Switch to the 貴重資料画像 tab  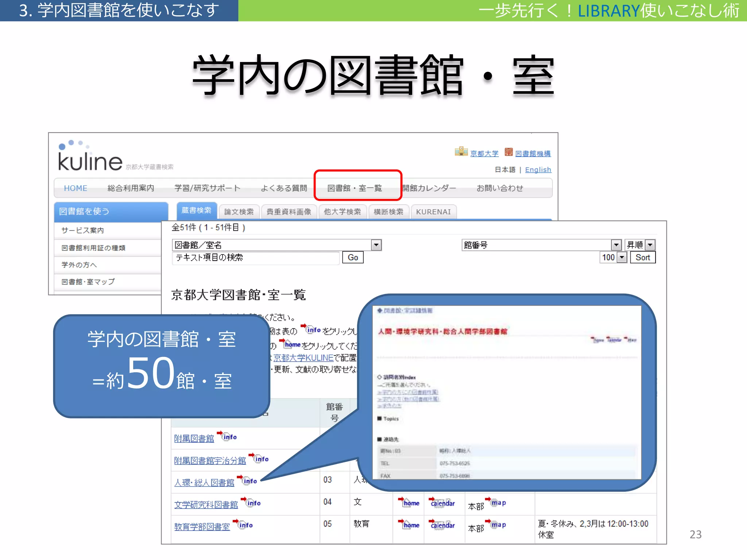pyautogui.click(x=289, y=212)
